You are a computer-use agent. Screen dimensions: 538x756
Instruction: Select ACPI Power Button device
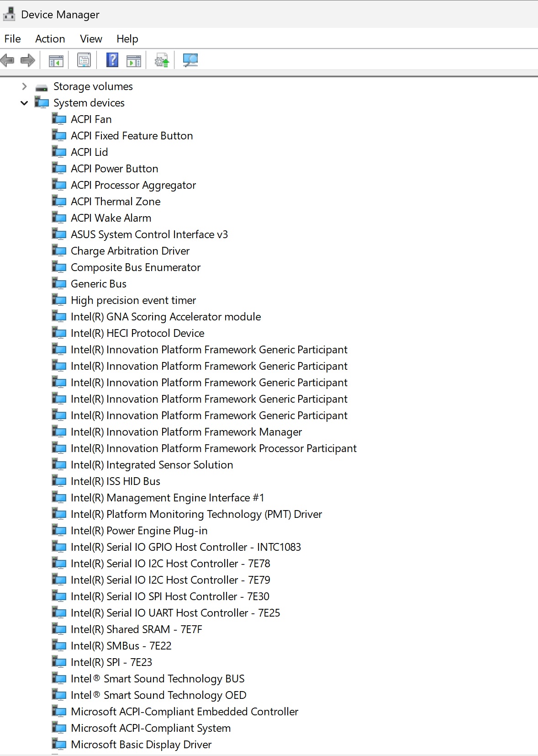point(115,169)
